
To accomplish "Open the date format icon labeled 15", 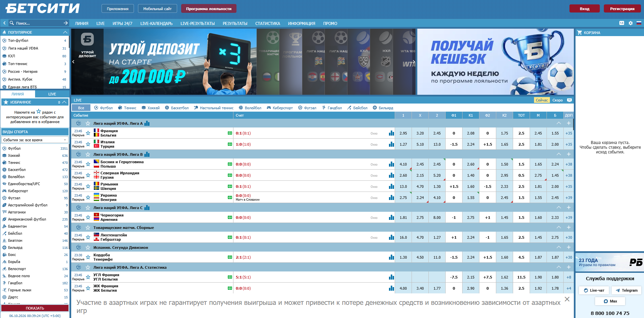I will (622, 23).
